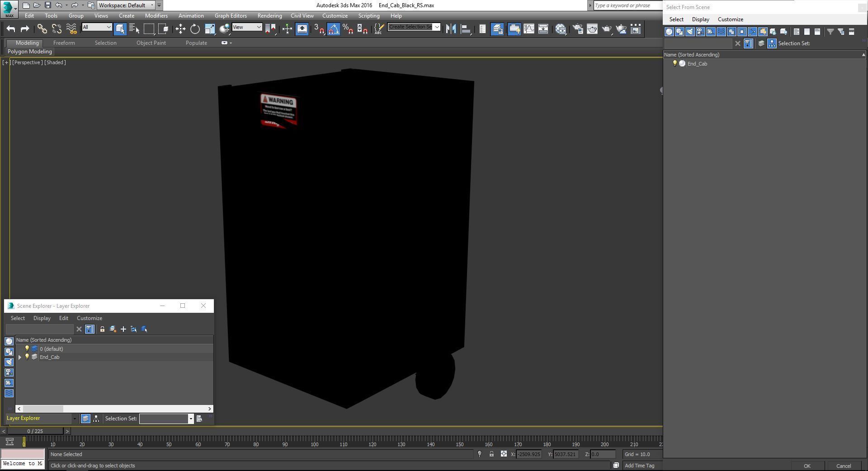868x471 pixels.
Task: Open the Graph Editors menu
Action: (x=231, y=16)
